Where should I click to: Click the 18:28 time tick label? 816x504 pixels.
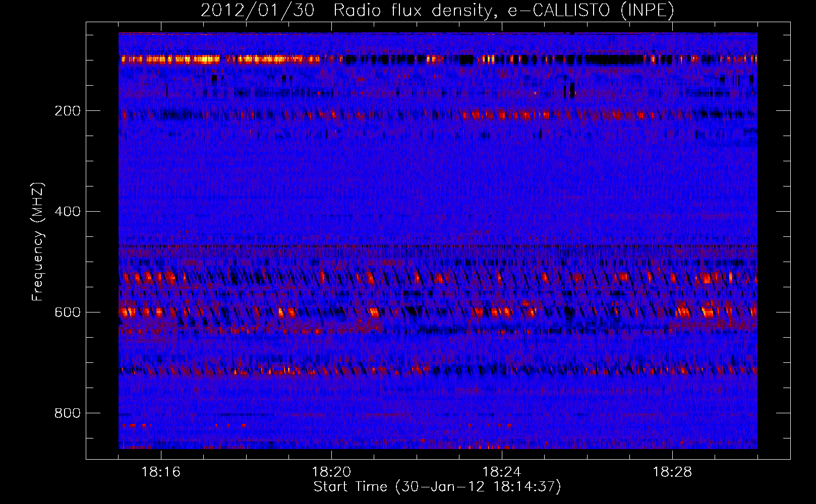point(672,472)
